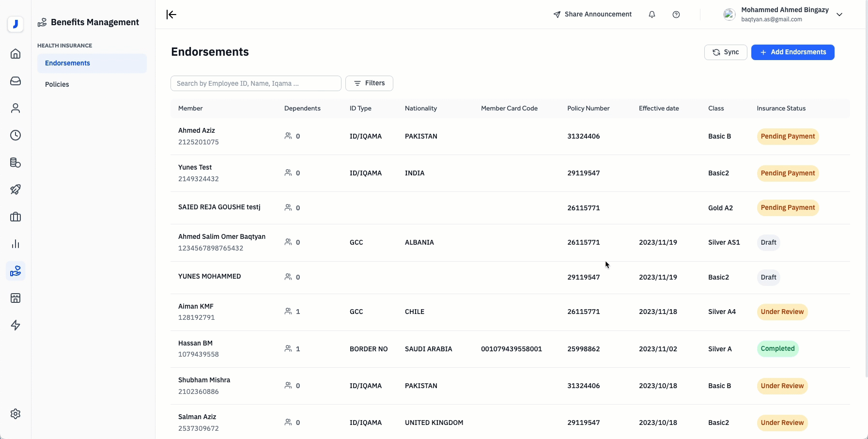Click the notifications bell icon
This screenshot has height=439, width=868.
coord(652,15)
